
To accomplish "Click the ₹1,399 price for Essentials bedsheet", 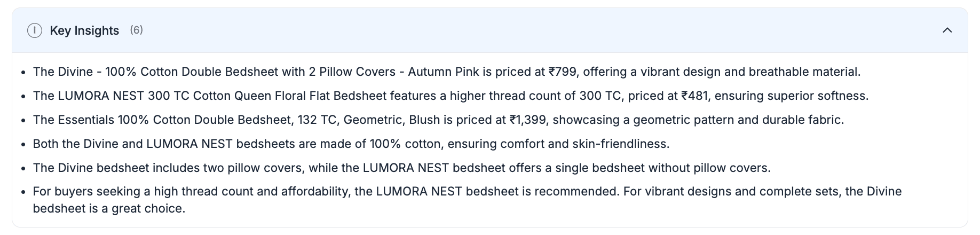I will tap(527, 120).
